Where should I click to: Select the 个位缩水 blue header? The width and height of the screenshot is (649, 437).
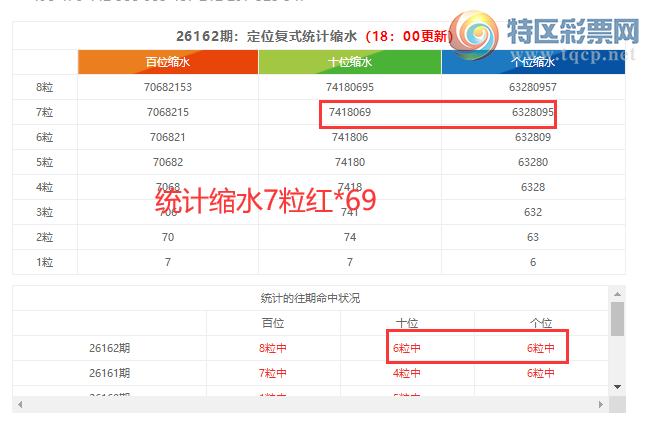(x=533, y=62)
